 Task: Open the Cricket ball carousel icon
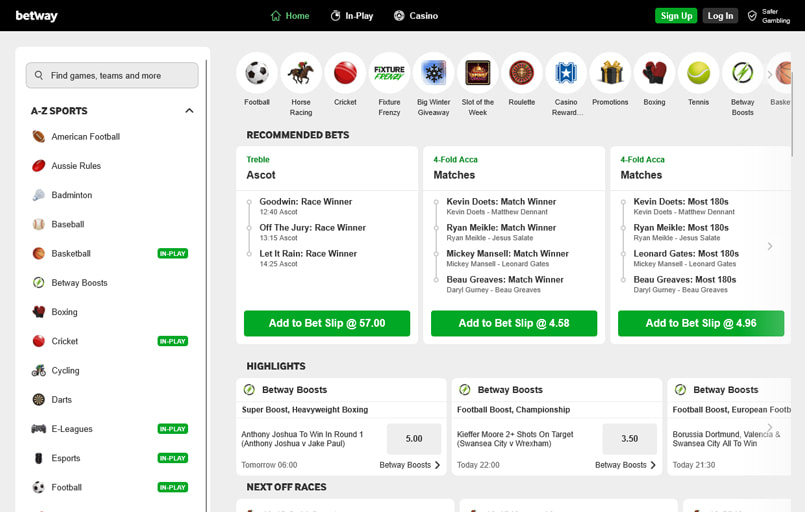[345, 73]
